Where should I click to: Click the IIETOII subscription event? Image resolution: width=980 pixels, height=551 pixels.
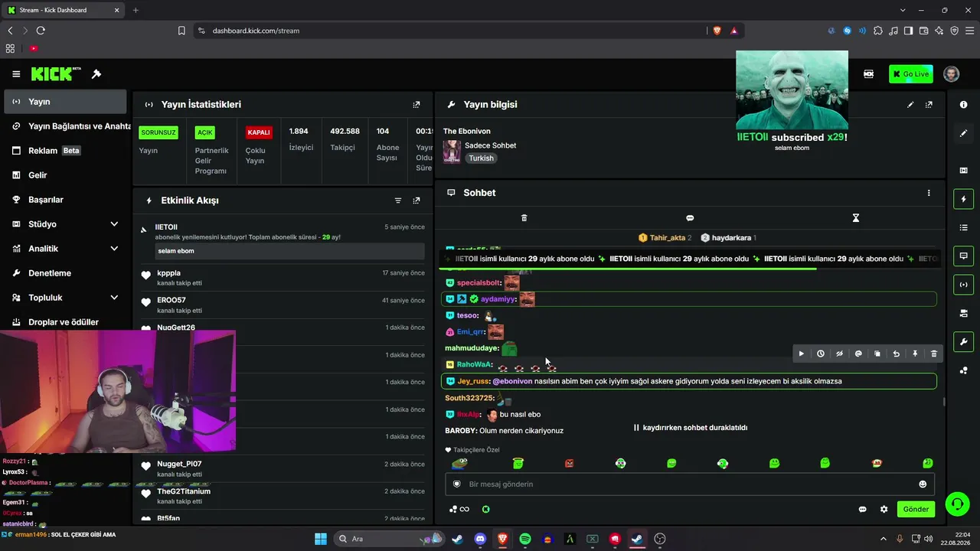click(x=282, y=241)
